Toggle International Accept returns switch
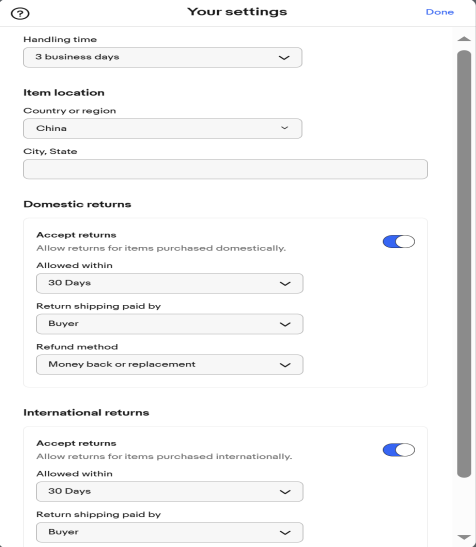The image size is (476, 547). tap(399, 450)
